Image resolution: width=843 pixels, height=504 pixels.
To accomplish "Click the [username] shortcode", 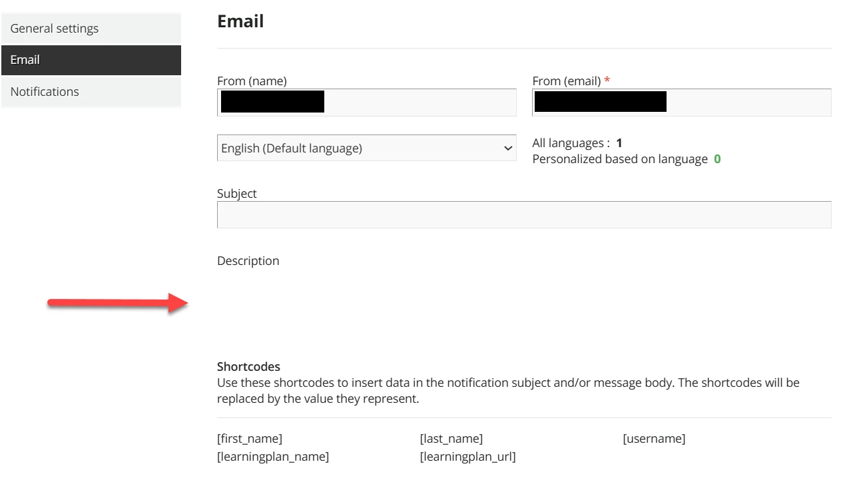I will tap(654, 439).
